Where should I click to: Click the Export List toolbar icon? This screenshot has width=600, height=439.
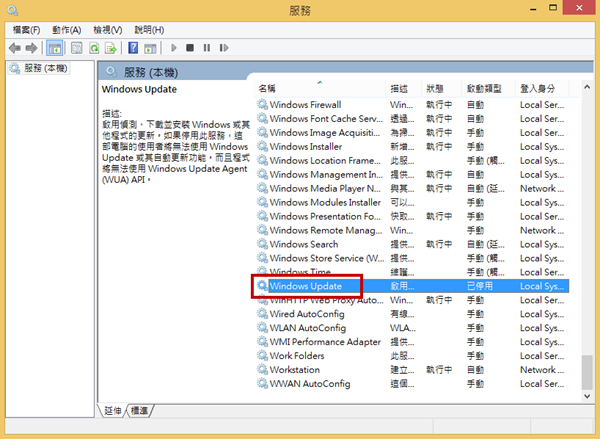(111, 48)
